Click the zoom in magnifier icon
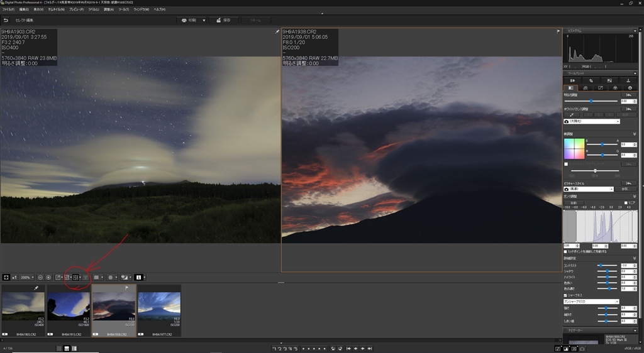The width and height of the screenshot is (644, 353). pos(48,277)
